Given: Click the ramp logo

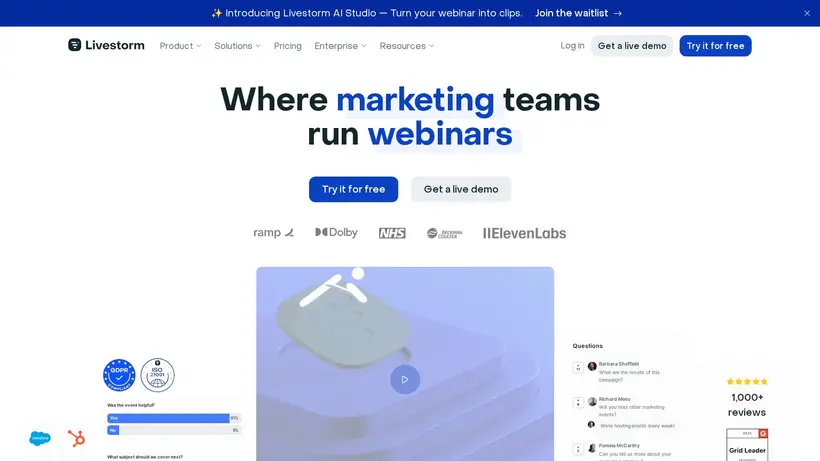Looking at the screenshot, I should pos(274,233).
